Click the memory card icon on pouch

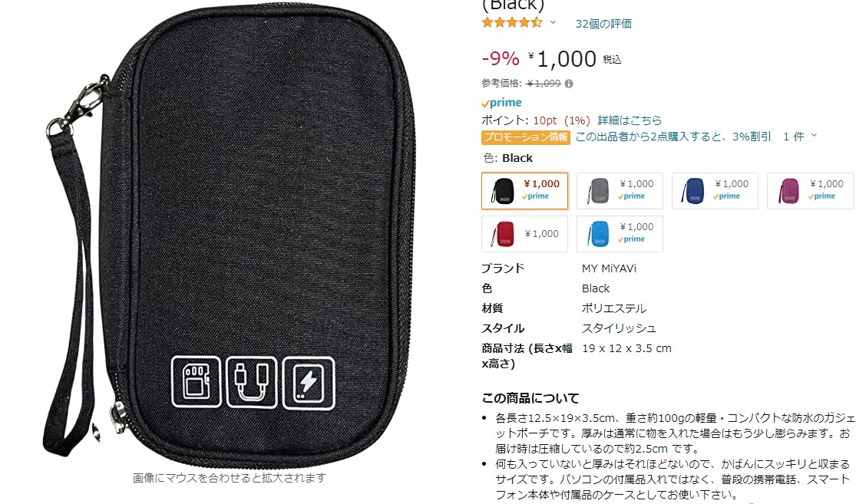point(196,382)
